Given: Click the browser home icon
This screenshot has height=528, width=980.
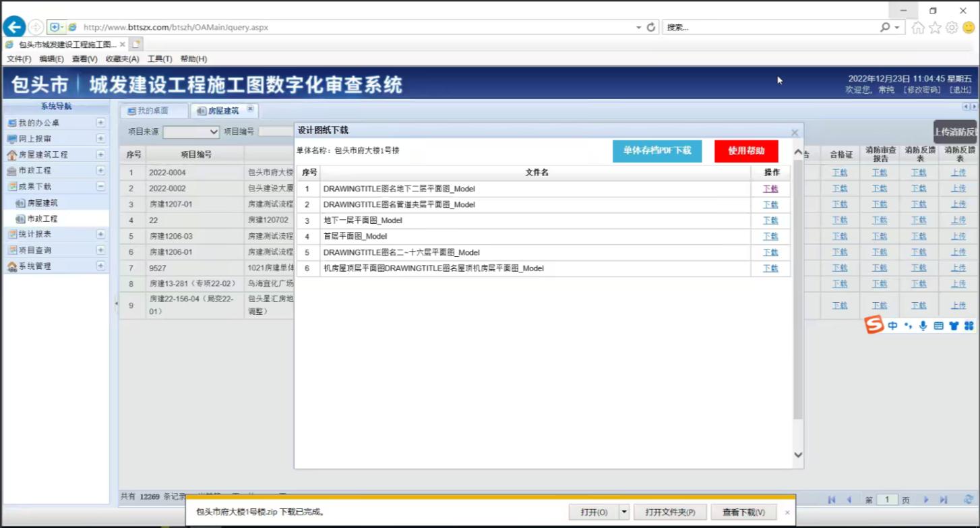Looking at the screenshot, I should point(917,28).
